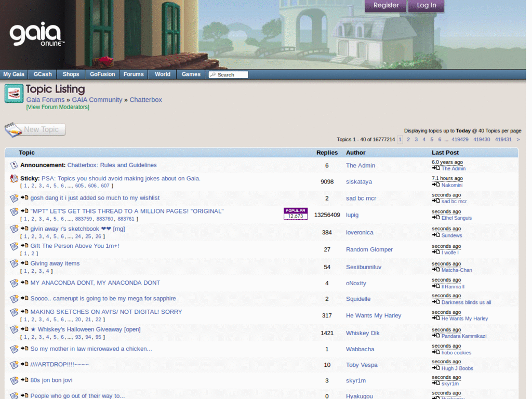This screenshot has width=532, height=399.
Task: Click the POPULAR 12,673 badge
Action: pos(295,214)
